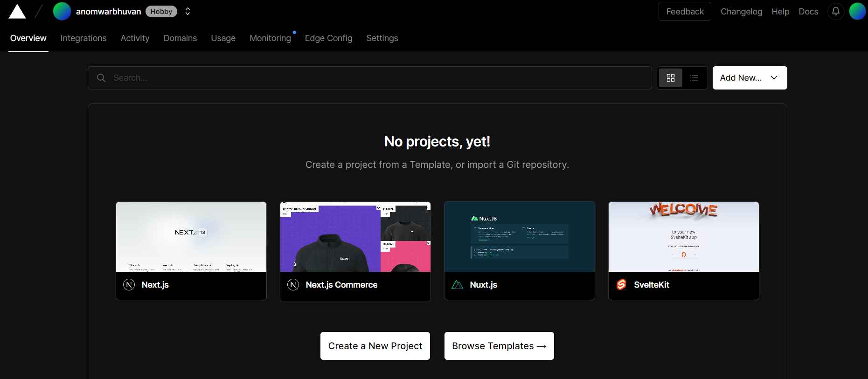Open the Monitoring tab

[x=271, y=38]
